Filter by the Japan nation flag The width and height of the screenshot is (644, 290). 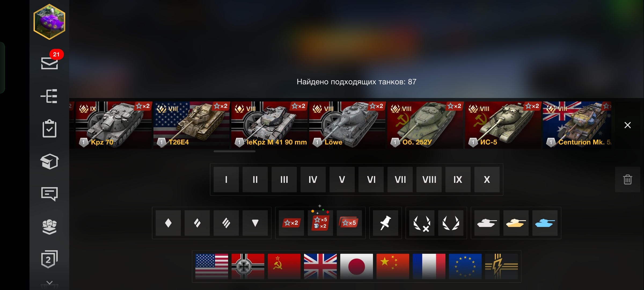[357, 266]
